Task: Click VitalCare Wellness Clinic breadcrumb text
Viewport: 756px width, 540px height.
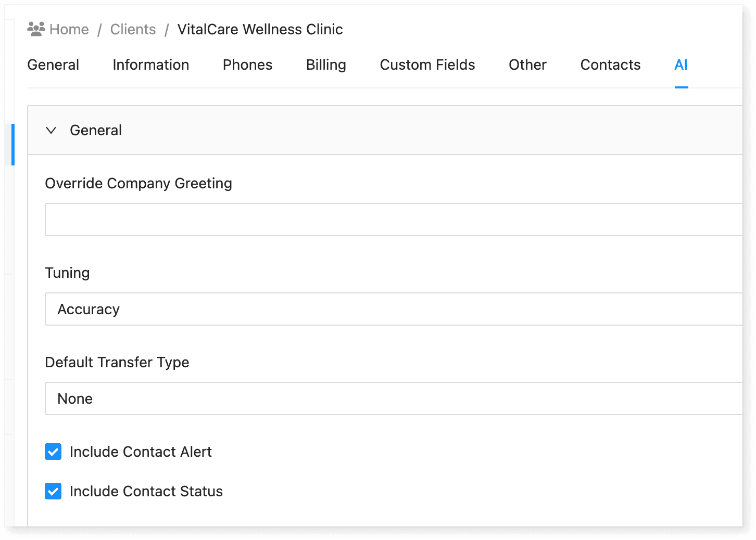Action: click(x=260, y=29)
